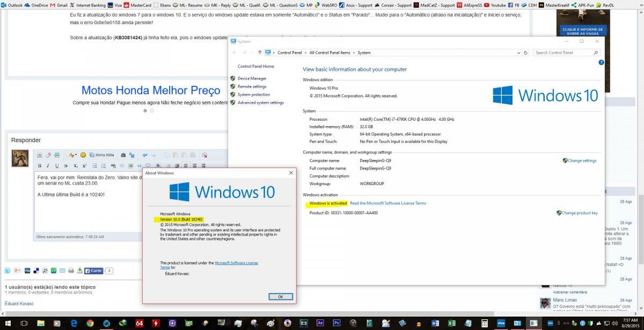Open After Effects from taskbar

click(x=320, y=323)
